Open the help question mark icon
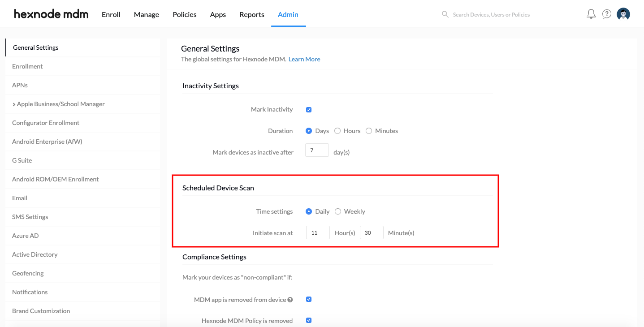The width and height of the screenshot is (644, 327). click(607, 14)
